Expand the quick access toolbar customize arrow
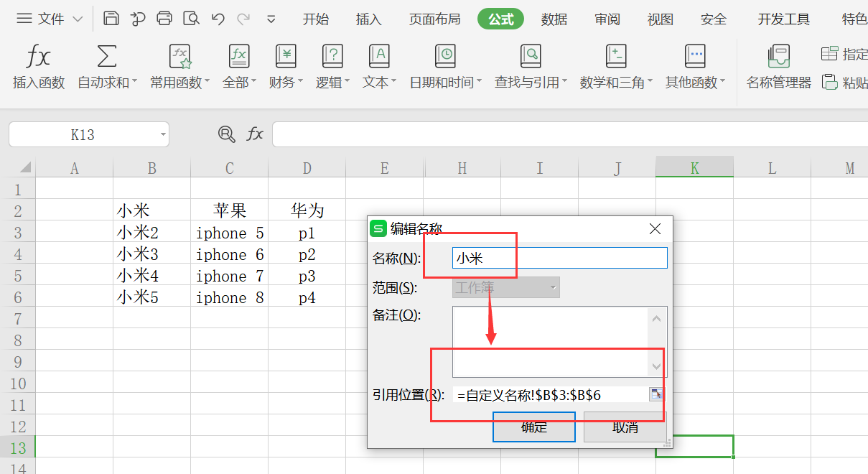The width and height of the screenshot is (868, 474). pos(271,19)
